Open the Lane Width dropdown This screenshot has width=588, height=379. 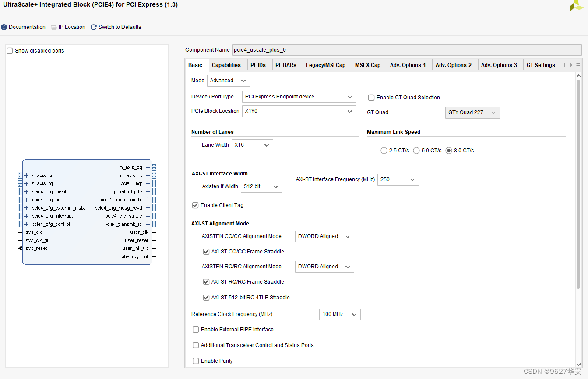coord(252,145)
